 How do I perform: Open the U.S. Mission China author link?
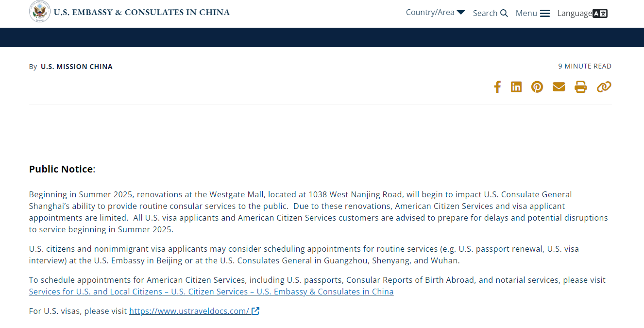(77, 67)
